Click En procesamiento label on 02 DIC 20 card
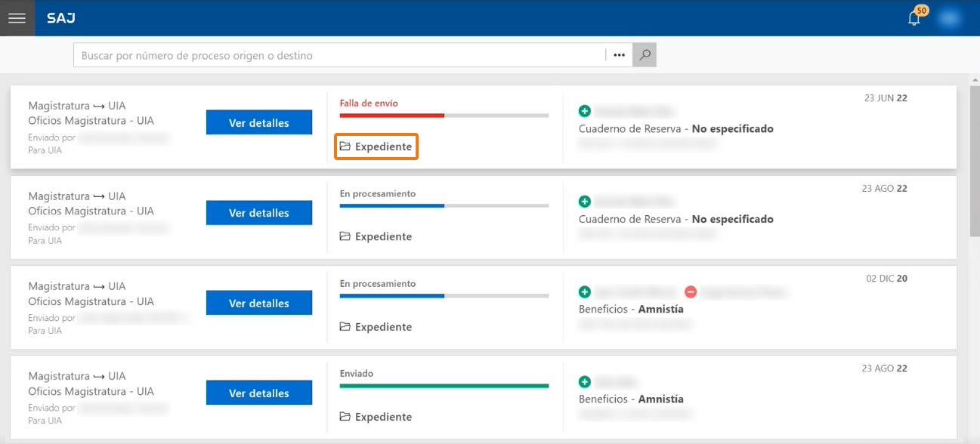Screen dimensions: 980x444 pyautogui.click(x=378, y=284)
